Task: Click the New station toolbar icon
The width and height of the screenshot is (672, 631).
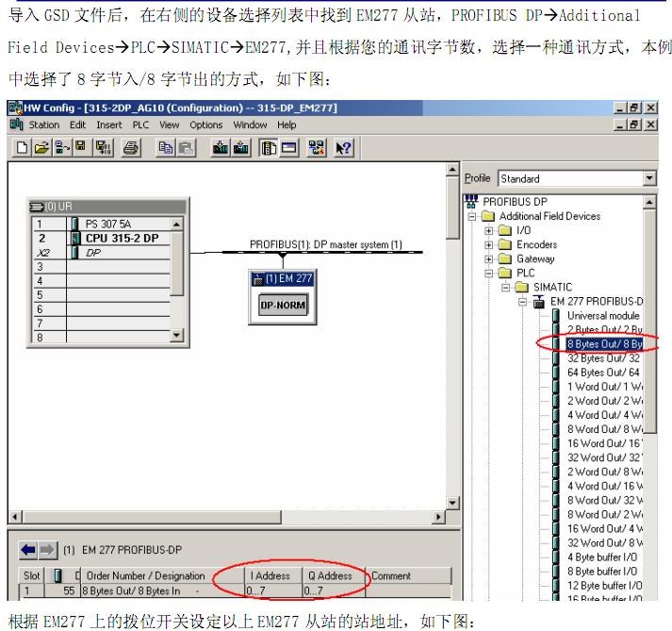Action: 21,147
